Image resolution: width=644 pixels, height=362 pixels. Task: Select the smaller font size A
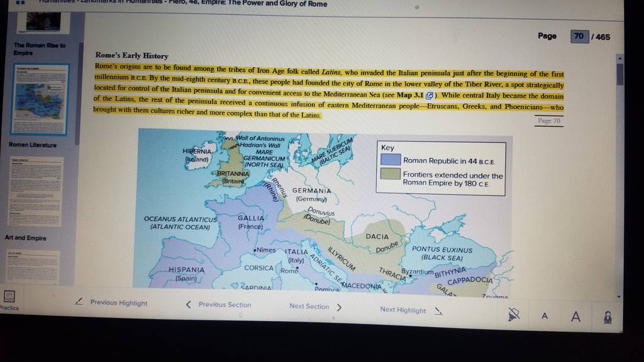coord(545,315)
